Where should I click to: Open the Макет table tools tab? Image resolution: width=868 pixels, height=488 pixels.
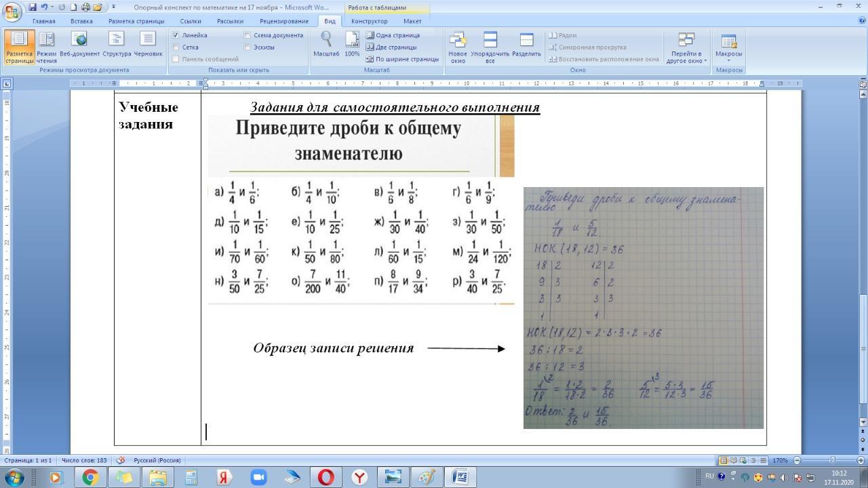tap(412, 21)
